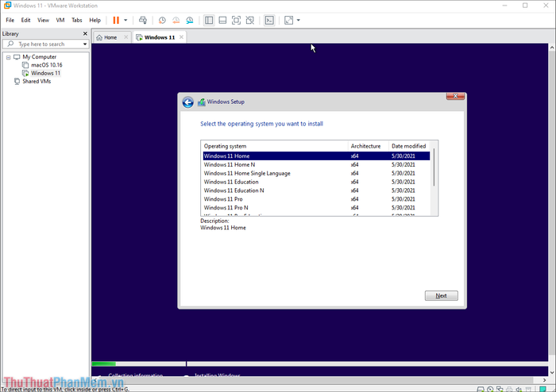The image size is (556, 392).
Task: Close the Windows 11 tab
Action: coord(181,37)
